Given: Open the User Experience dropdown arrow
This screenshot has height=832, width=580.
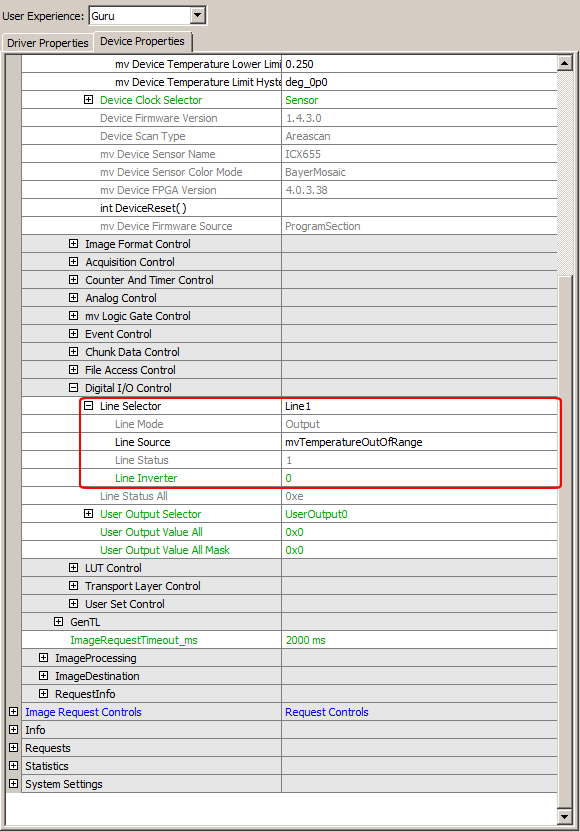Looking at the screenshot, I should (197, 15).
